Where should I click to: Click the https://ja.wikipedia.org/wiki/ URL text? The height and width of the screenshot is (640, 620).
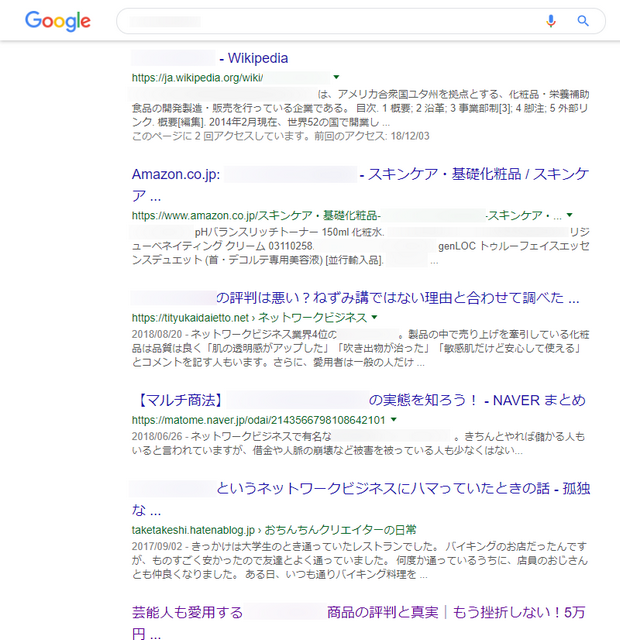point(197,78)
